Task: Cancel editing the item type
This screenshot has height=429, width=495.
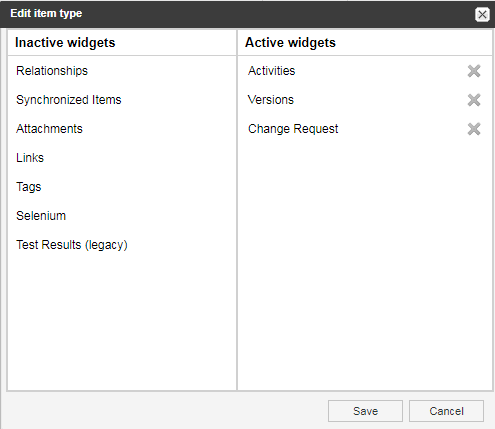Action: pyautogui.click(x=446, y=411)
